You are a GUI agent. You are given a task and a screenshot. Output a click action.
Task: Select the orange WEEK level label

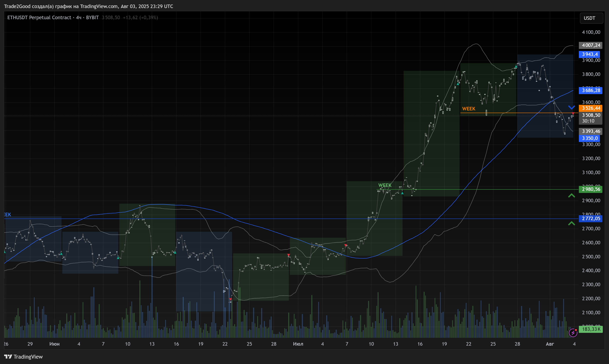click(x=468, y=109)
